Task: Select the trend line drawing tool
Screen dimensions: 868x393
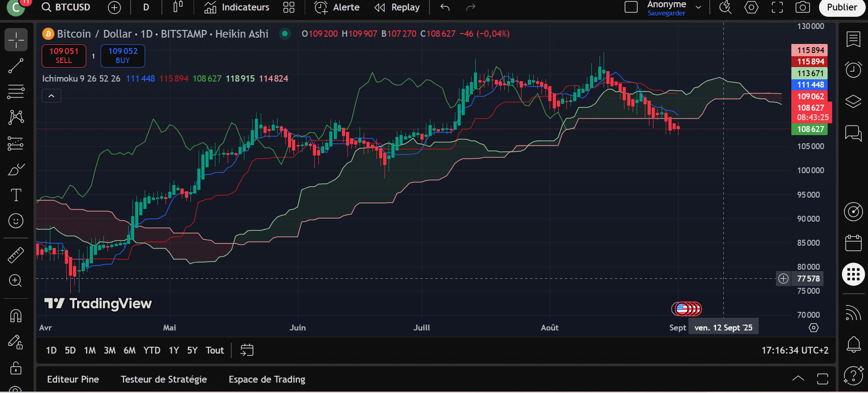Action: pyautogui.click(x=16, y=66)
